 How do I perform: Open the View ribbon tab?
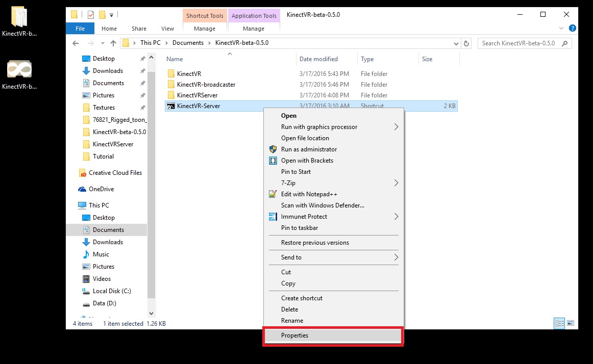tap(167, 29)
